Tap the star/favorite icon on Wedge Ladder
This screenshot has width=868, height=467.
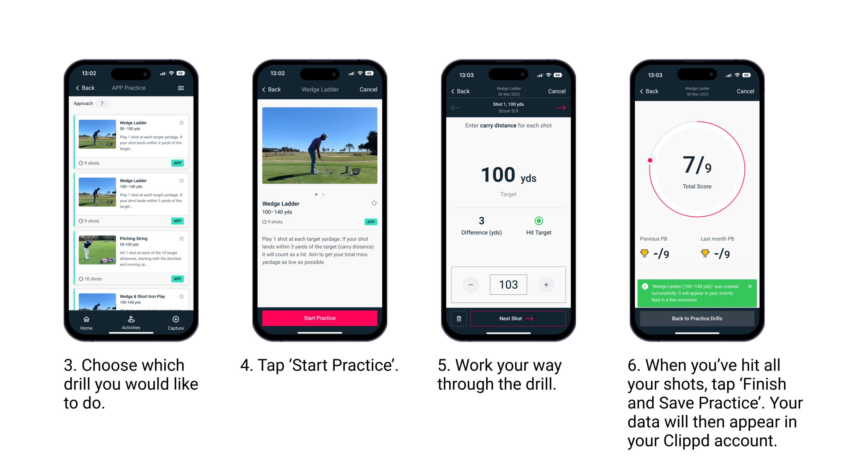[x=183, y=122]
